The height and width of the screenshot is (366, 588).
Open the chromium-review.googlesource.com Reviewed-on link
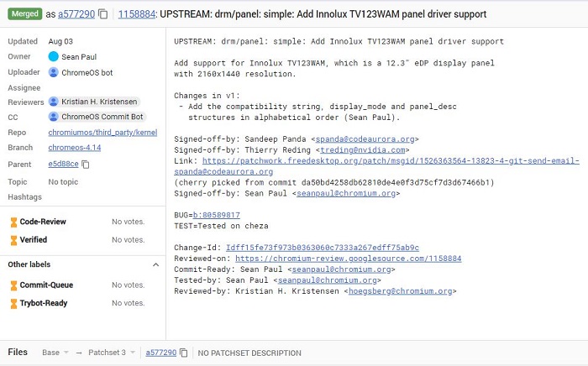(348, 259)
